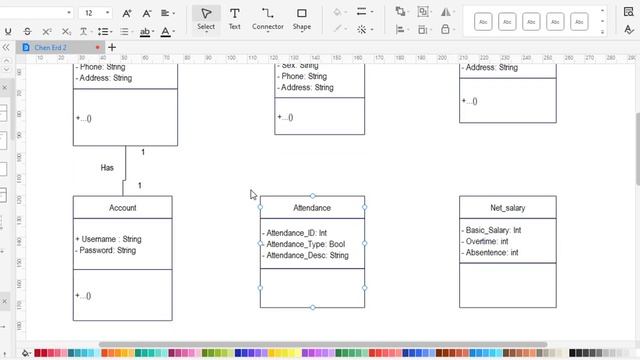640x360 pixels.
Task: Choose the Text tool
Action: 234,19
